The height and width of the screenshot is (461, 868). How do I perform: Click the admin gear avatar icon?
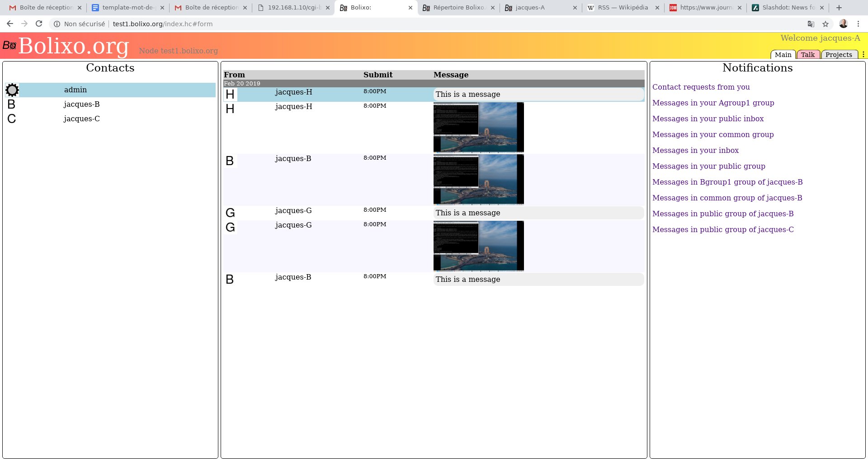point(12,90)
